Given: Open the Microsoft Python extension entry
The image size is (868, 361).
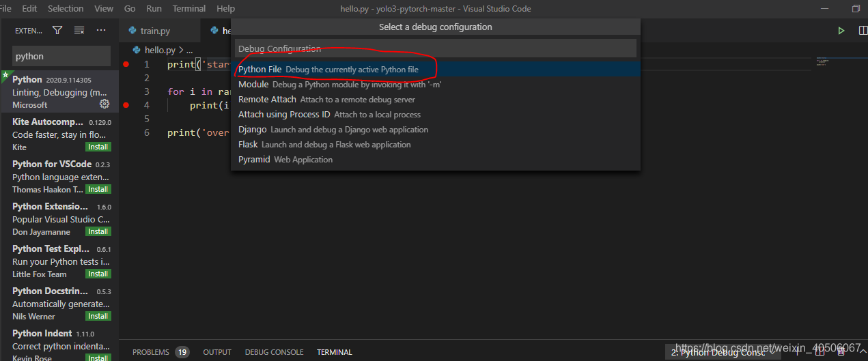Looking at the screenshot, I should [59, 91].
